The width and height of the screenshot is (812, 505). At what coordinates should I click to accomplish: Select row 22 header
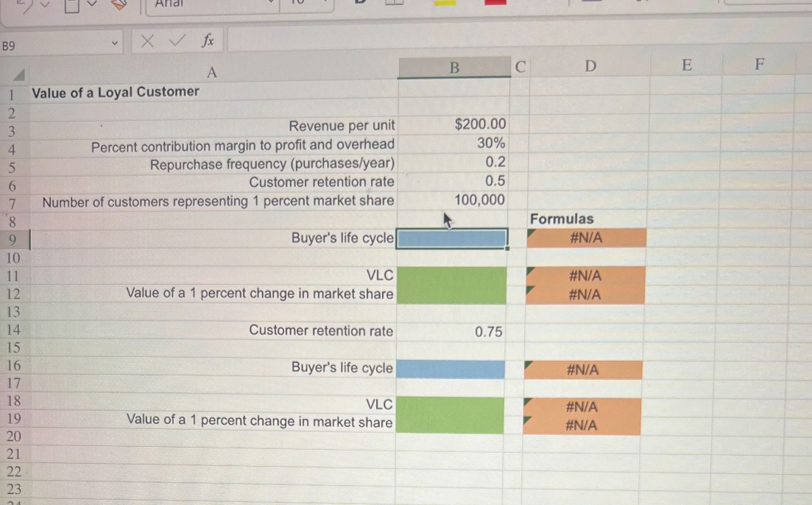pyautogui.click(x=13, y=471)
